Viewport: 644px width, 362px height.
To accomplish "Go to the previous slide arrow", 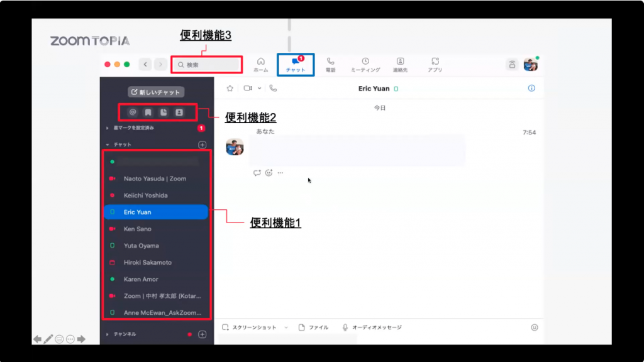I will pos(37,339).
